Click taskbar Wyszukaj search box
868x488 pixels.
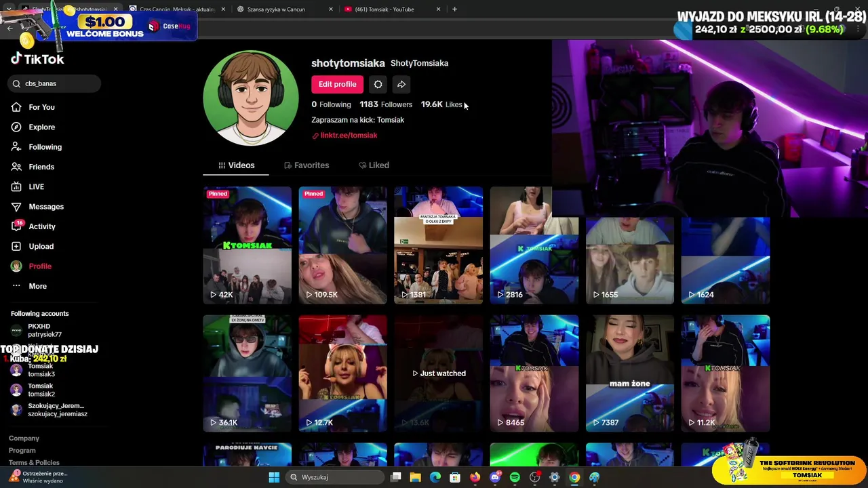[x=334, y=477]
